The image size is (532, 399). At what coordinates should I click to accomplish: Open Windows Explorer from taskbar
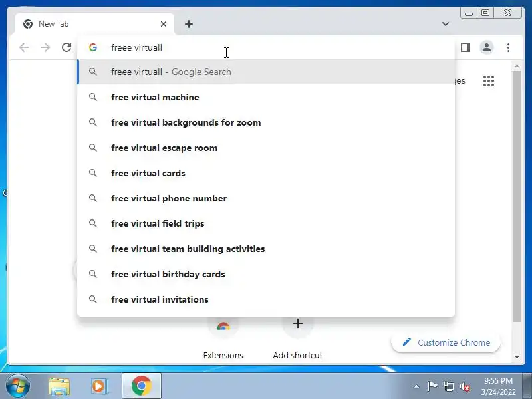(59, 386)
